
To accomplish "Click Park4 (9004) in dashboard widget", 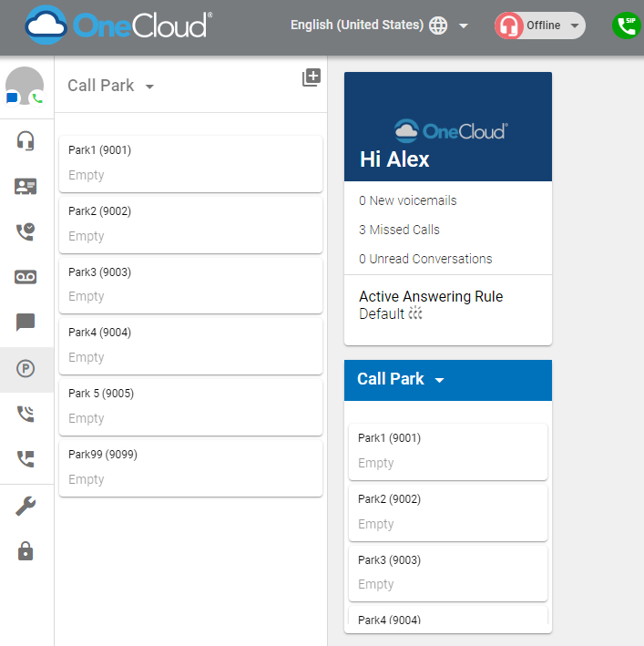I will point(448,616).
